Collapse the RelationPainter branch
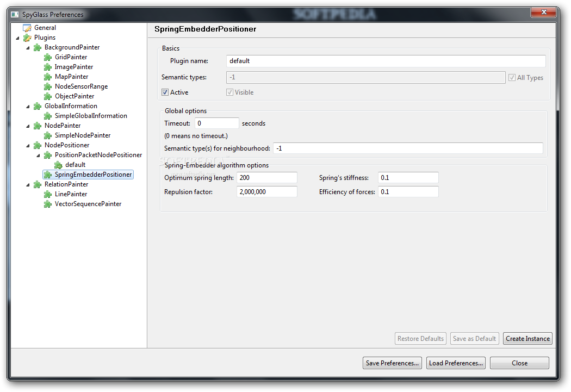Viewport: 571px width, 392px height. [x=28, y=185]
